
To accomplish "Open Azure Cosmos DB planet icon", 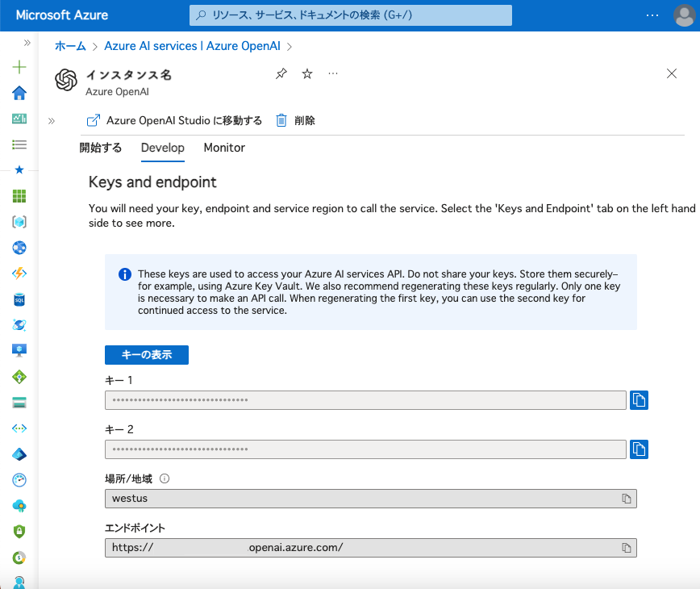I will pyautogui.click(x=19, y=324).
